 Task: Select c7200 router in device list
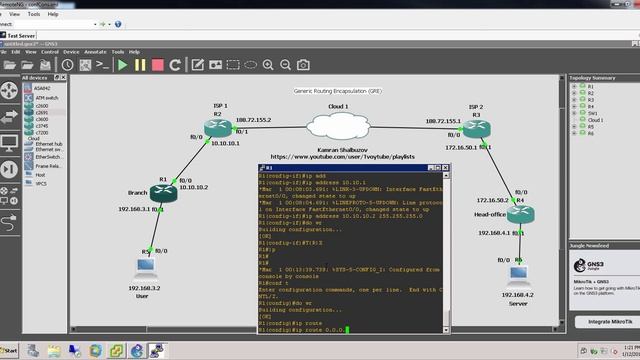[42, 133]
